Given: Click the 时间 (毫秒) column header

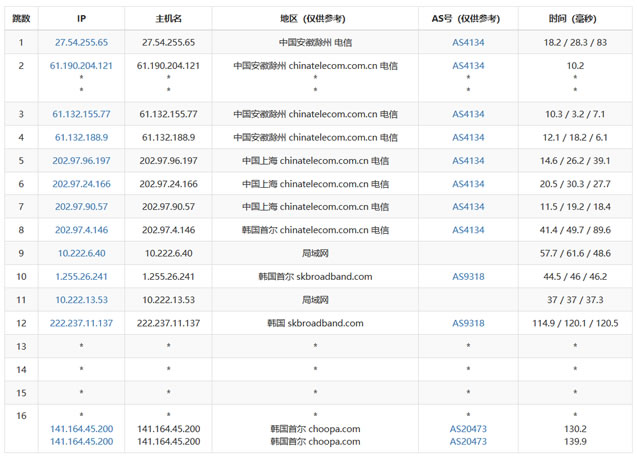Looking at the screenshot, I should [575, 19].
